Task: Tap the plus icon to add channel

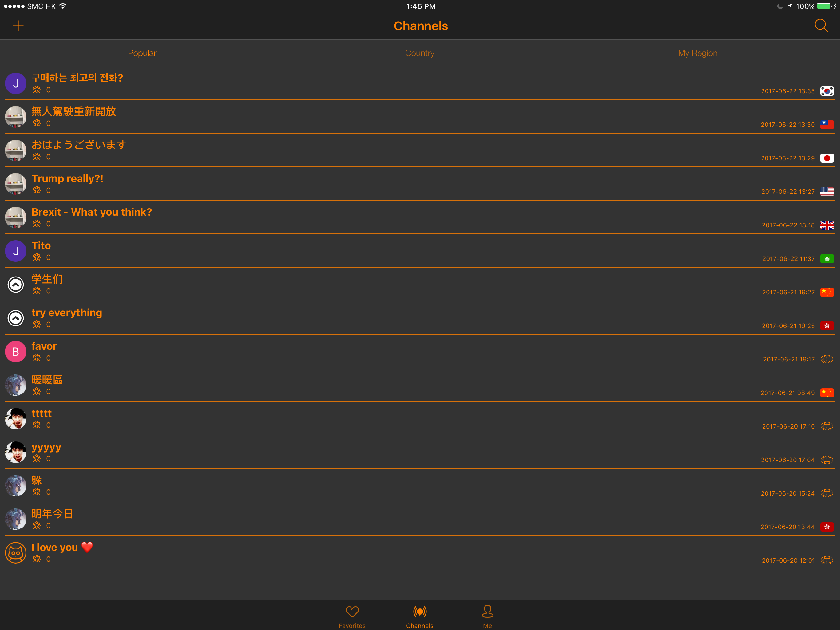Action: click(x=18, y=26)
